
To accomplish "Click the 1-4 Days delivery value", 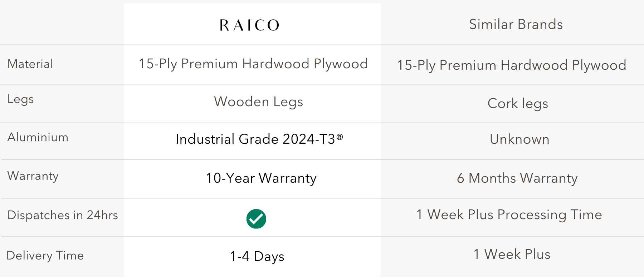I will point(257,256).
